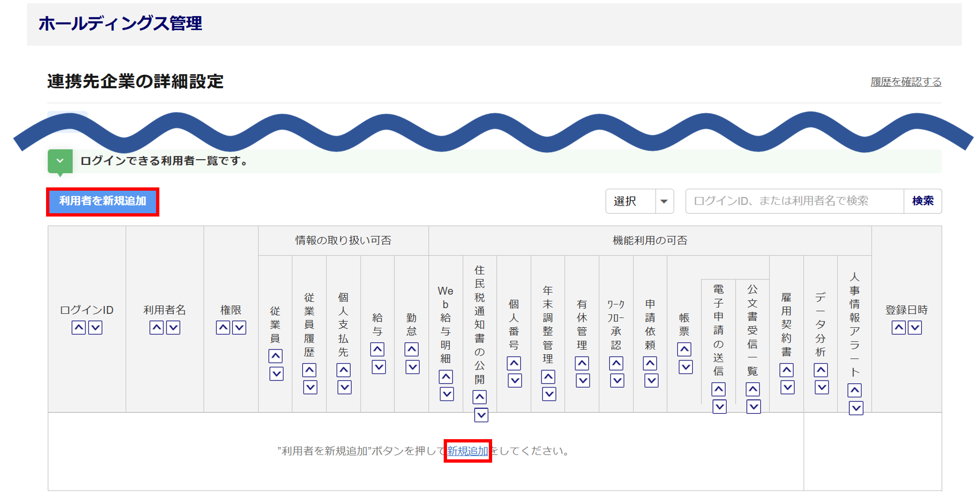Focus the ログインID search input field
The height and width of the screenshot is (496, 980).
794,201
